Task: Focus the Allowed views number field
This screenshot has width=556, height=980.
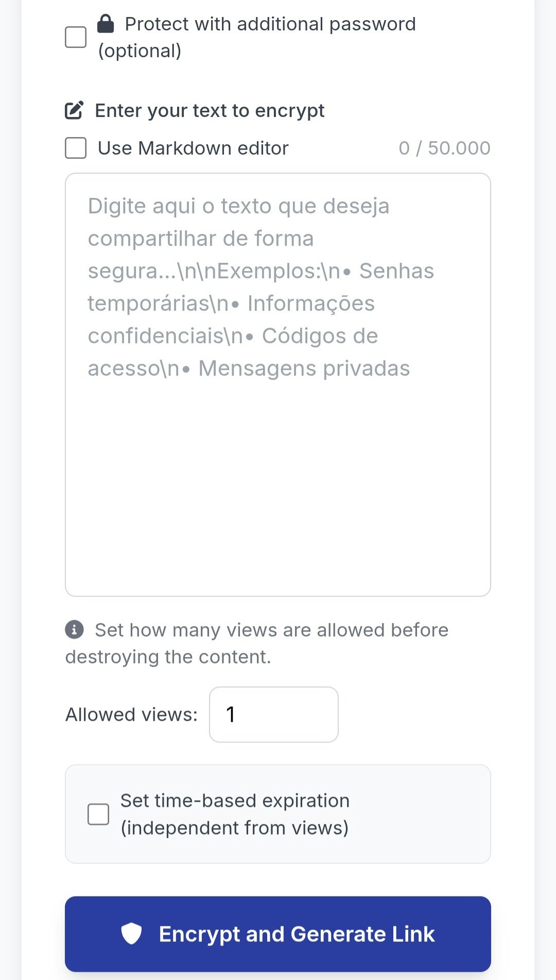Action: click(274, 715)
